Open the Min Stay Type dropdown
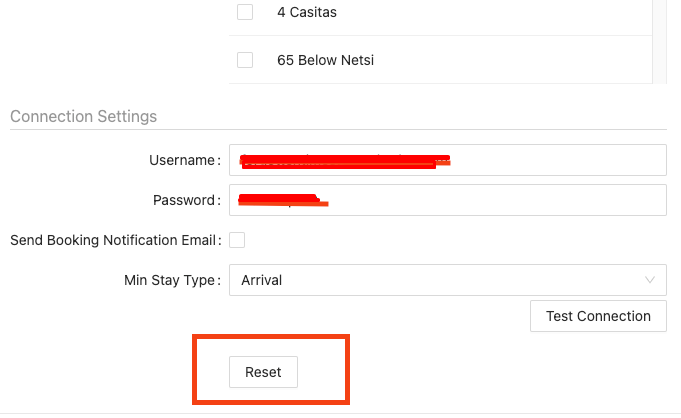This screenshot has height=418, width=681. (448, 280)
